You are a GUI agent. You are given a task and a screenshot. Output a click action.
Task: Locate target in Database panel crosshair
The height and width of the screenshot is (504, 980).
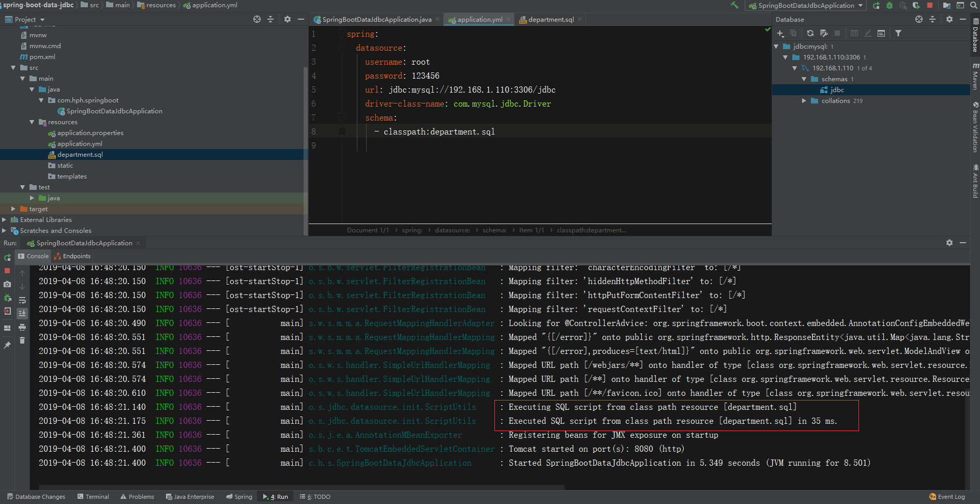(919, 19)
